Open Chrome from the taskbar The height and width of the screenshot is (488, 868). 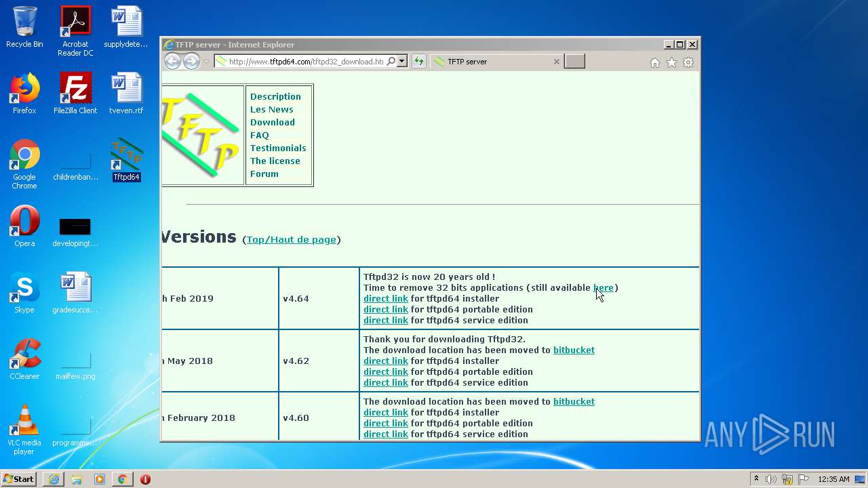(x=122, y=479)
